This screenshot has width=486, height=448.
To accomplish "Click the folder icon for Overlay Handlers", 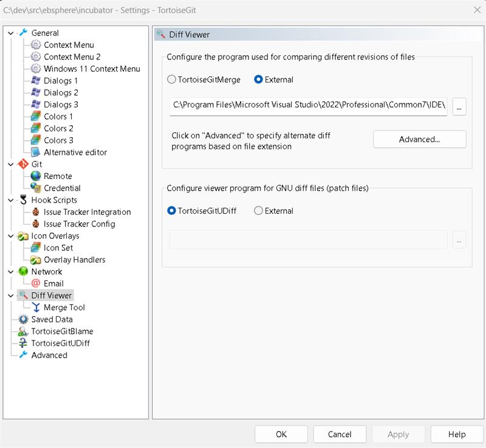I will coord(36,260).
